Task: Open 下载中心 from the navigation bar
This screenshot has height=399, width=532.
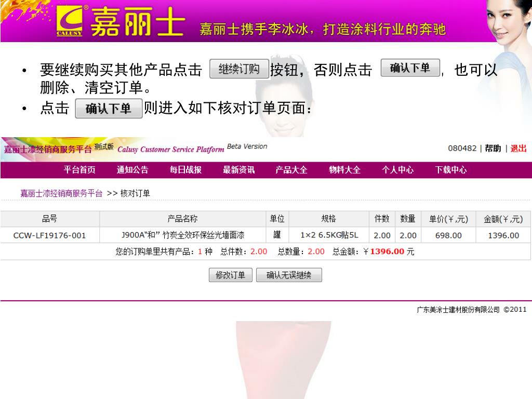Action: [451, 170]
